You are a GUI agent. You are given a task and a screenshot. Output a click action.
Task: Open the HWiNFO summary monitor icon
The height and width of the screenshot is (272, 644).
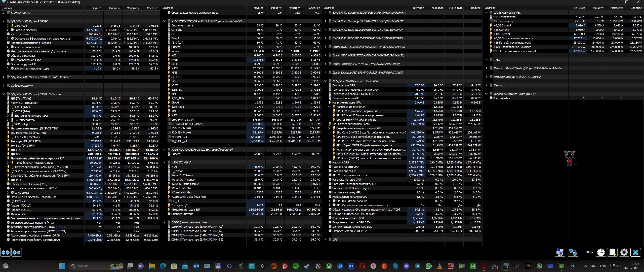[x=560, y=252]
